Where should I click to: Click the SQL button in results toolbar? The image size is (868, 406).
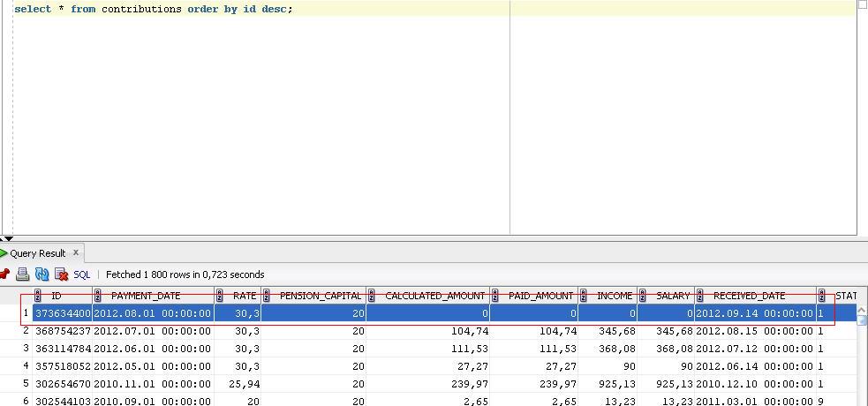(x=82, y=274)
